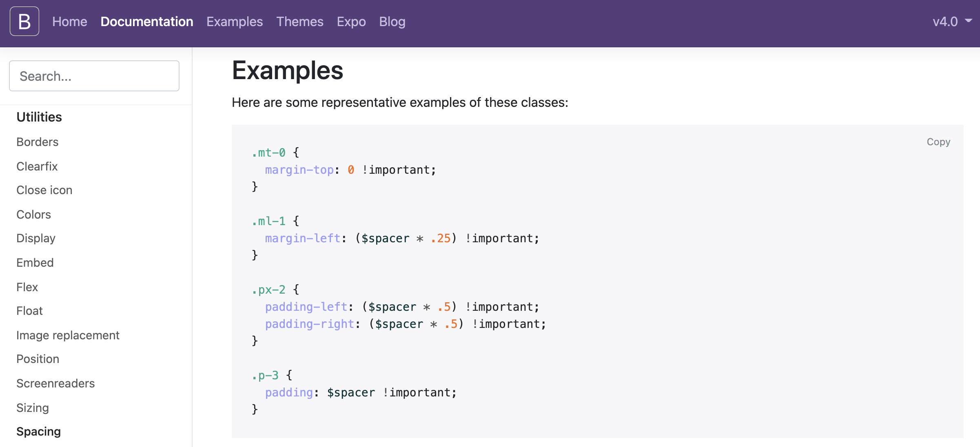
Task: Navigate to Themes in navbar
Action: tap(300, 22)
